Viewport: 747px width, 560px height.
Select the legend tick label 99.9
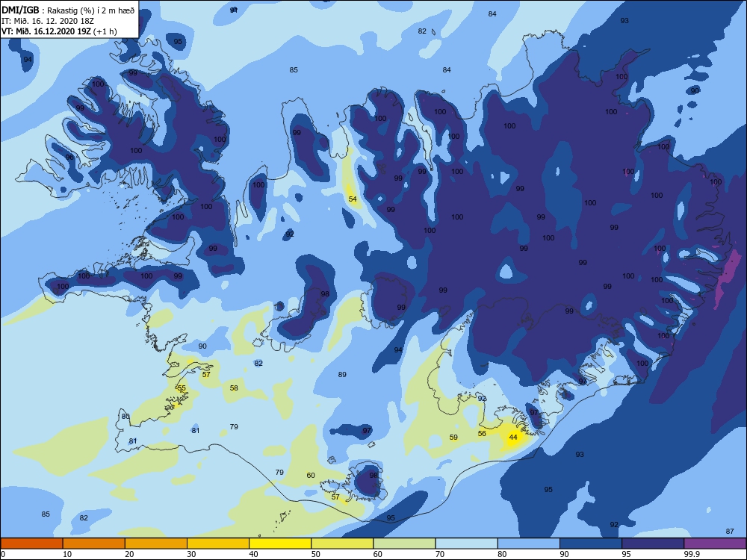pyautogui.click(x=691, y=554)
